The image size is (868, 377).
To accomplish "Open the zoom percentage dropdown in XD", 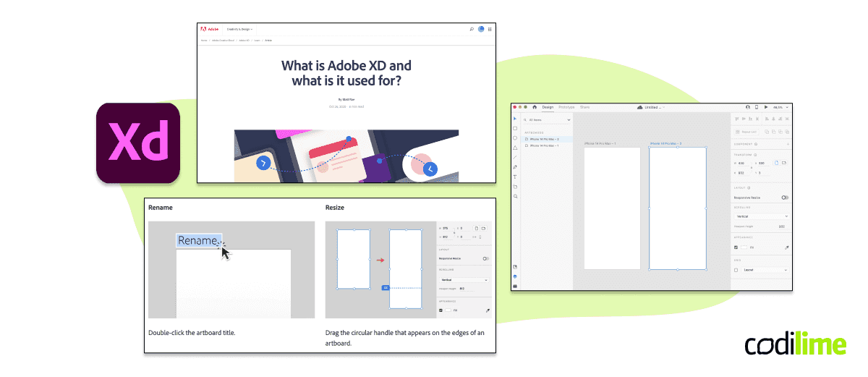I will (x=781, y=107).
